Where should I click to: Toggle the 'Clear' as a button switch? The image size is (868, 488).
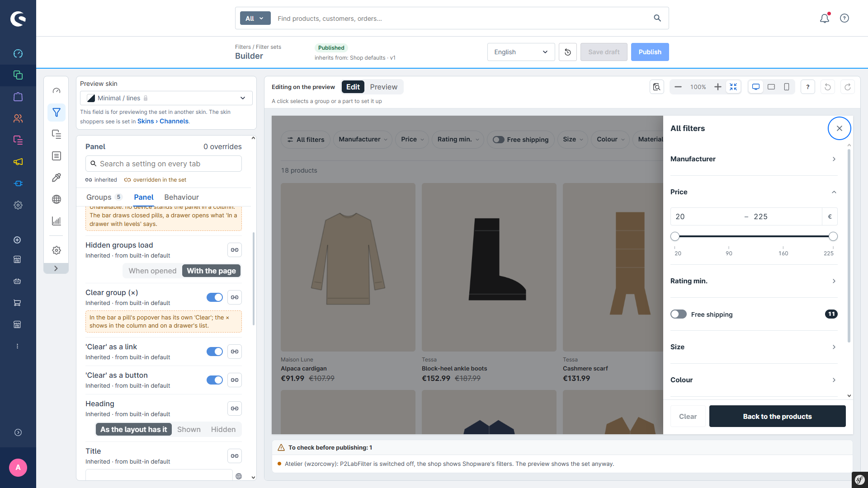[215, 380]
